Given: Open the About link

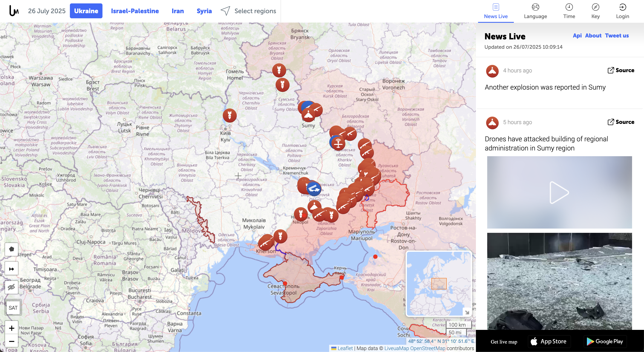Looking at the screenshot, I should pyautogui.click(x=593, y=36).
